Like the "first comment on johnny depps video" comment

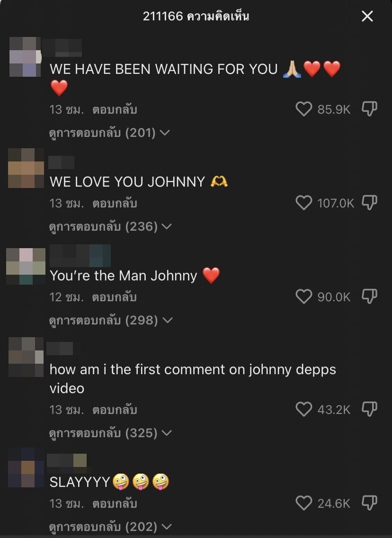click(x=303, y=409)
